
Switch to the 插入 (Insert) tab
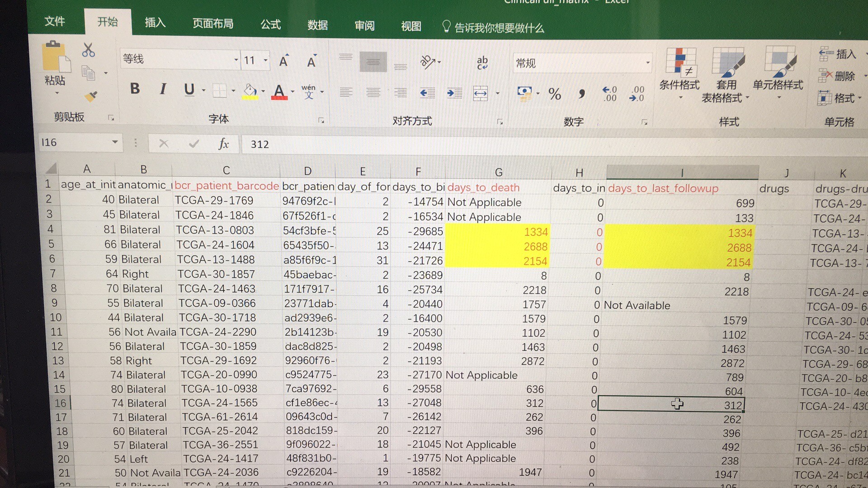coord(155,23)
